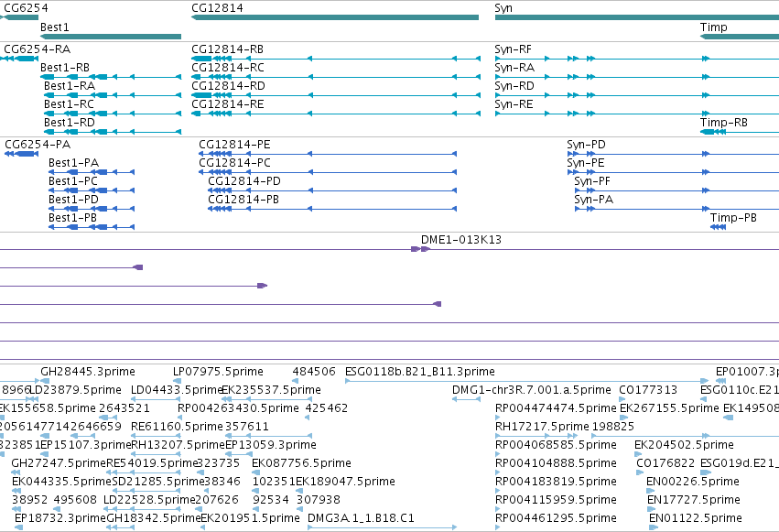The height and width of the screenshot is (532, 779).
Task: Select EST RP004068585.5prime
Action: tap(556, 445)
